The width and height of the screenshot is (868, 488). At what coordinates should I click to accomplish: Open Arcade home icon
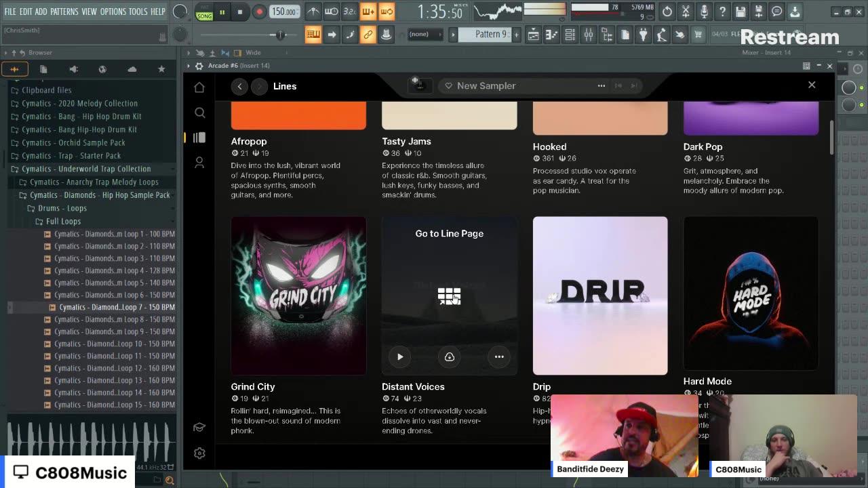(199, 87)
